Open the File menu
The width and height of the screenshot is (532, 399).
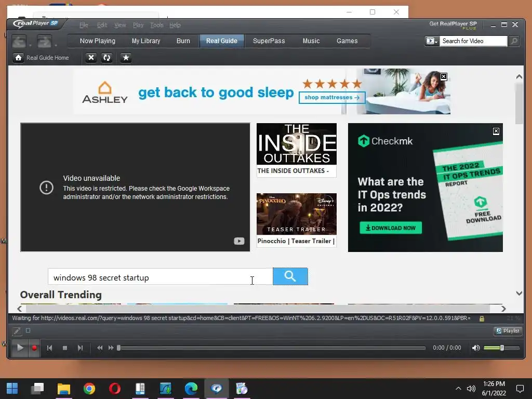pos(84,25)
